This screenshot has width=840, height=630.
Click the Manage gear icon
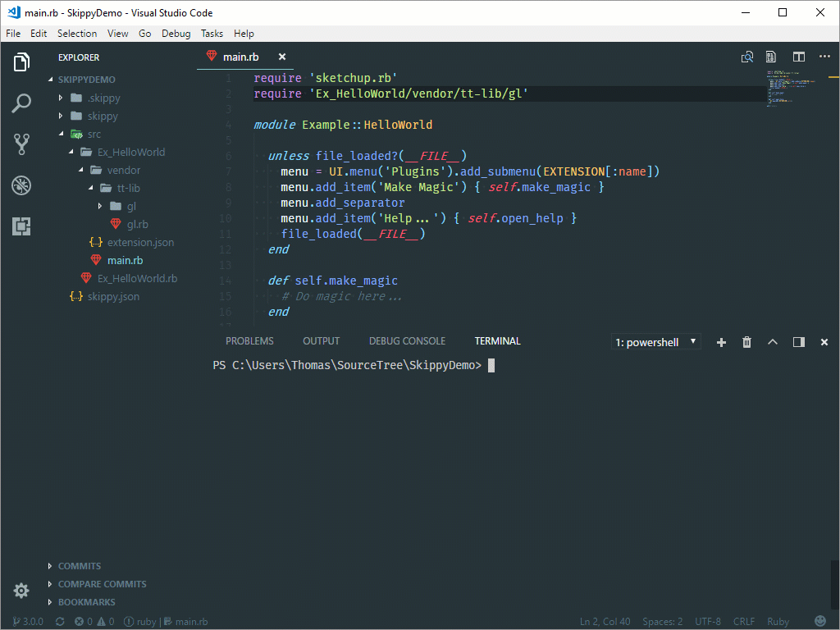(21, 591)
